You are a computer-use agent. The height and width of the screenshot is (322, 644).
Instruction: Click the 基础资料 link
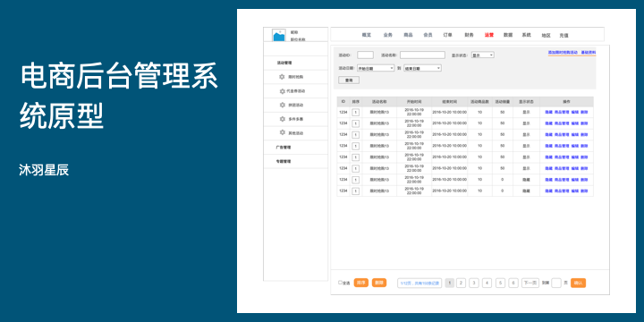[x=589, y=53]
